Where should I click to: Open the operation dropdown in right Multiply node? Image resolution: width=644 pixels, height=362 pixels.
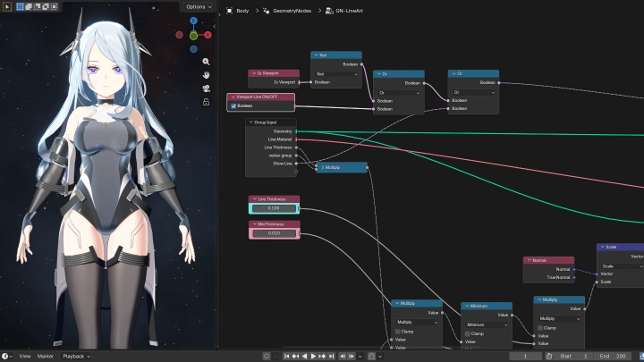point(559,318)
